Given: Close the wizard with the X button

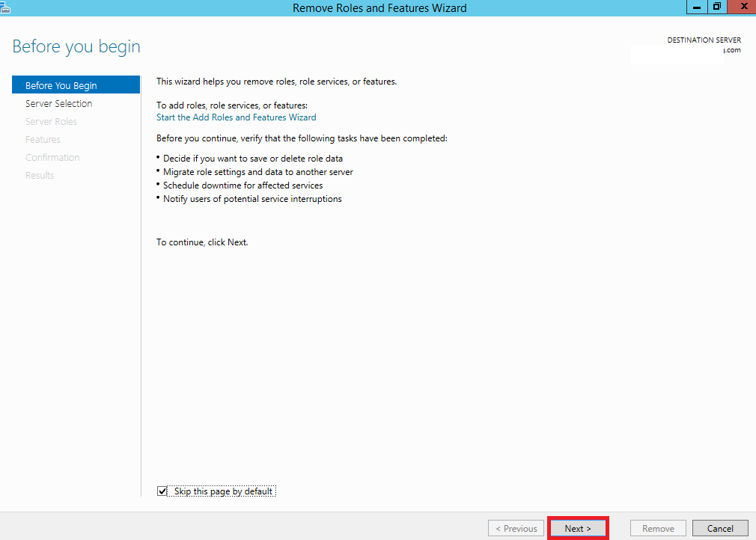Looking at the screenshot, I should (743, 7).
